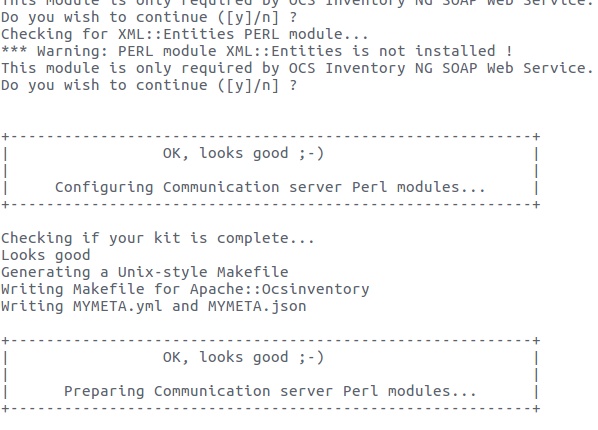Click the 'Looks good' output line

(46, 255)
